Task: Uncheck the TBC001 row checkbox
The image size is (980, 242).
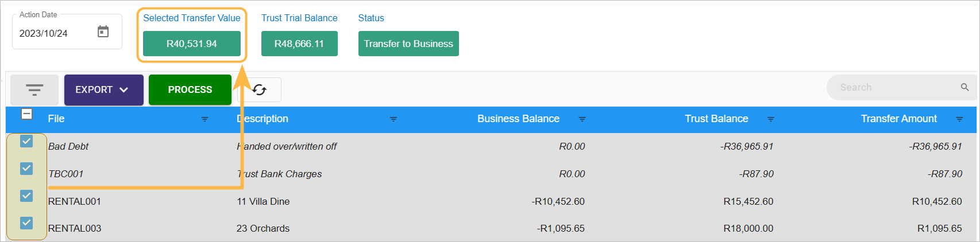Action: pos(26,168)
